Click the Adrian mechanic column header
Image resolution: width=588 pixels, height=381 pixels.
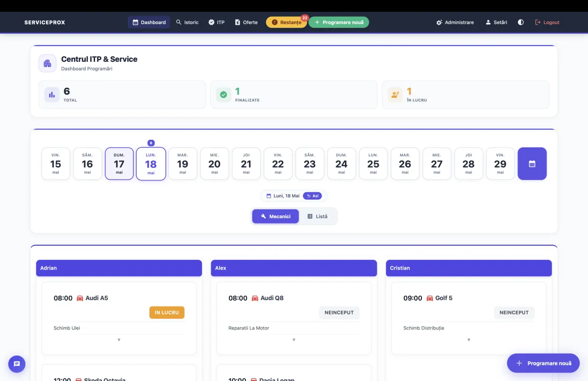coord(119,268)
